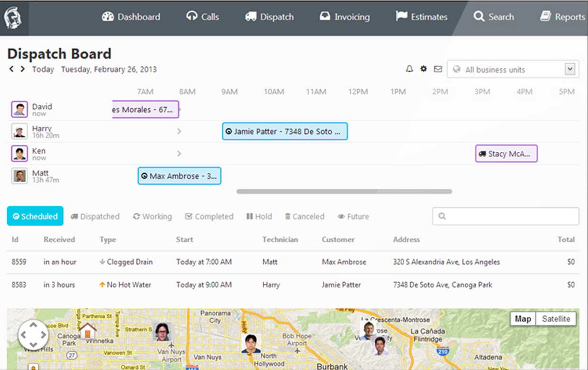Open the All business units dropdown

tap(513, 69)
